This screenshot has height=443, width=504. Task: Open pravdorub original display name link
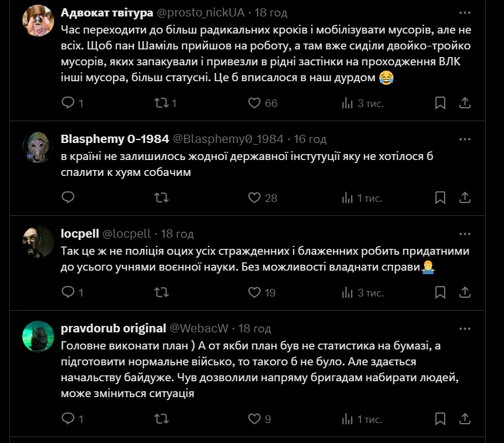click(x=113, y=328)
